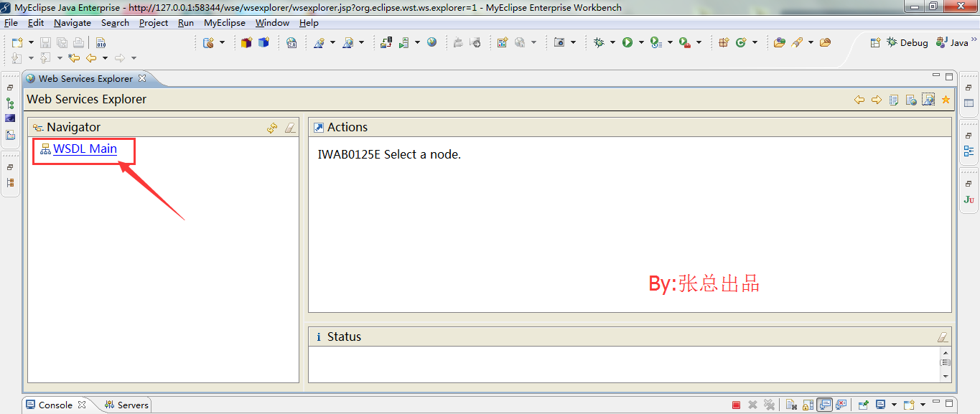The width and height of the screenshot is (980, 414).
Task: Open the External Tools dropdown arrow
Action: (699, 43)
